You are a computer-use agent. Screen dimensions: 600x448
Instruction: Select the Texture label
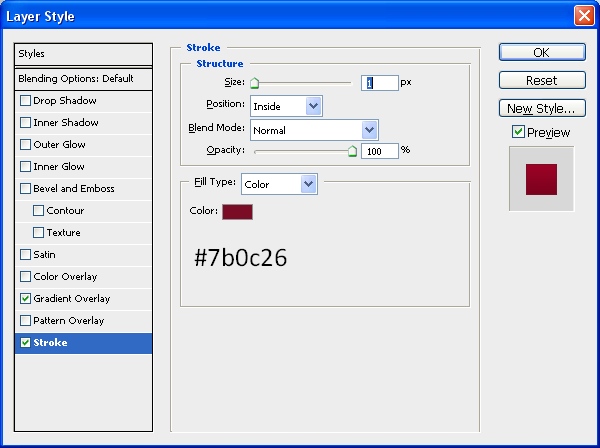(64, 233)
